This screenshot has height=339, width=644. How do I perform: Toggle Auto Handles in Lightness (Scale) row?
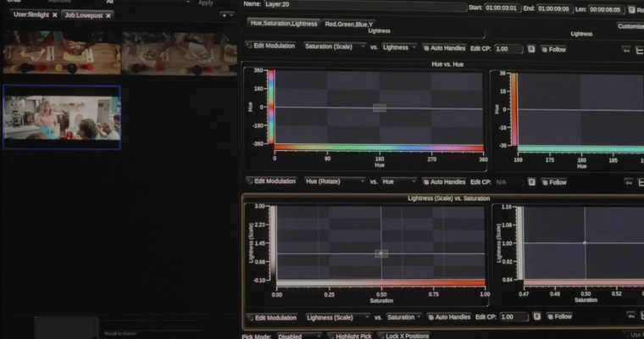coord(449,317)
